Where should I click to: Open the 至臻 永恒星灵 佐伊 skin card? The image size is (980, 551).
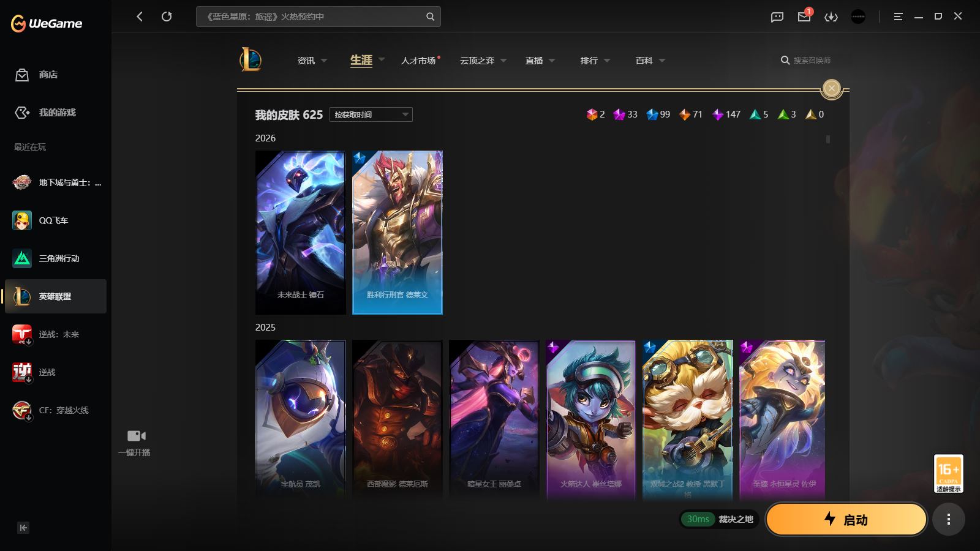tap(782, 421)
